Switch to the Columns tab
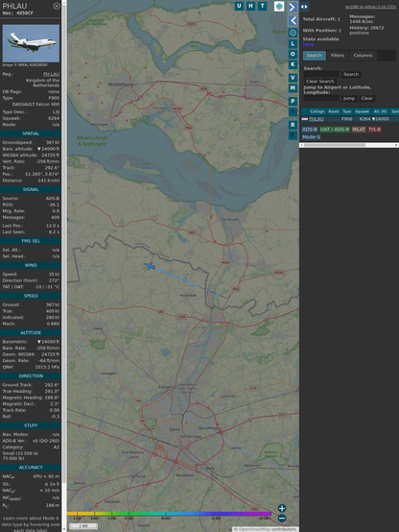This screenshot has width=399, height=532. coord(364,56)
